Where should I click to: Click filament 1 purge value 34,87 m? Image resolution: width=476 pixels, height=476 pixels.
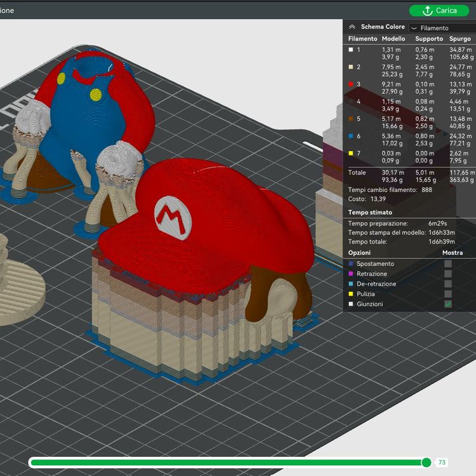click(461, 50)
